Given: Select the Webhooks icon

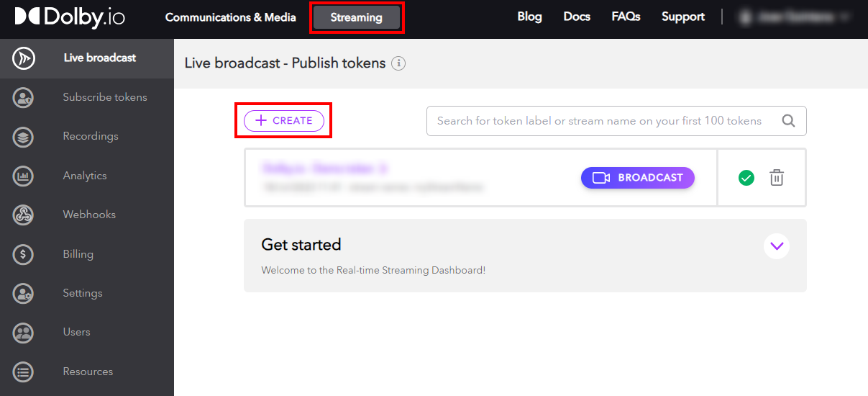Looking at the screenshot, I should point(24,215).
